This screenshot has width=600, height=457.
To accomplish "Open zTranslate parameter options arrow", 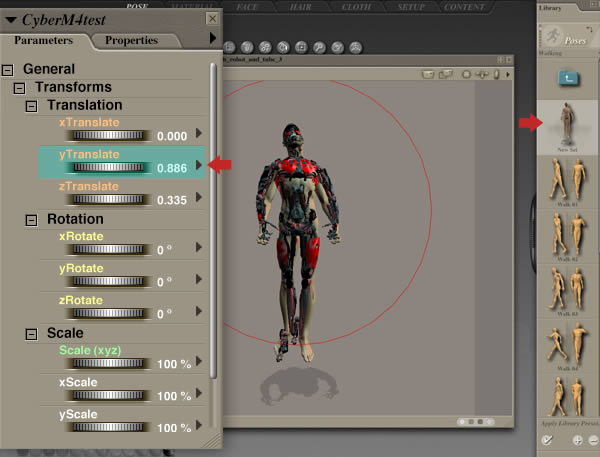I will tap(199, 197).
